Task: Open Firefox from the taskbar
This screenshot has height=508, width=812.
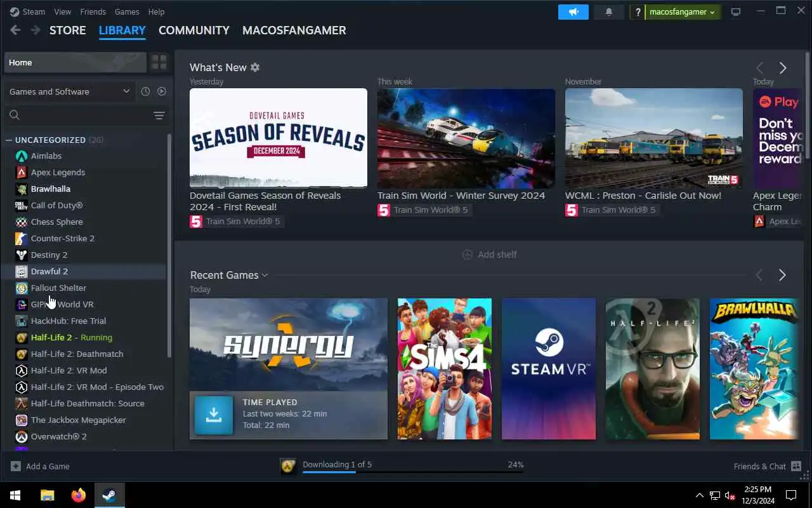Action: [x=79, y=495]
